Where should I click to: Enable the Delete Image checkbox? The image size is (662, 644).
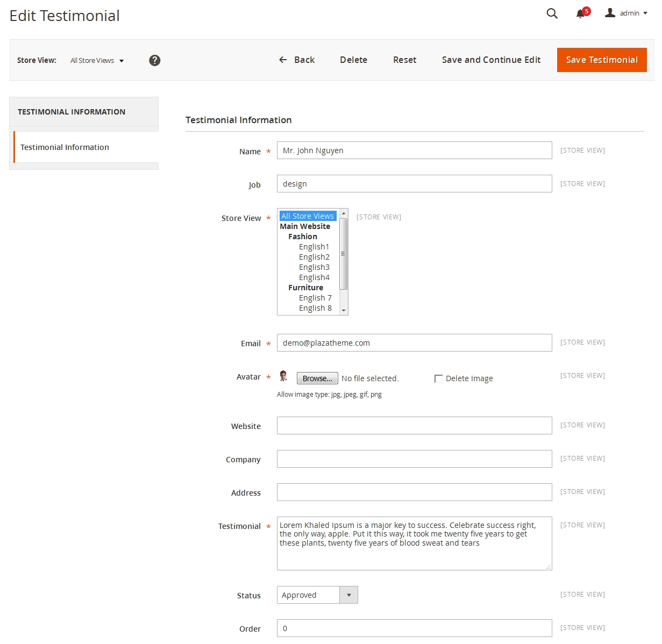(x=438, y=378)
